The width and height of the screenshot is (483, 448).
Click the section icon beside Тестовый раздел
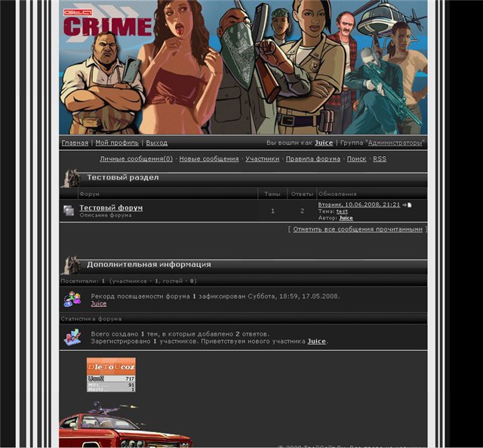tap(70, 178)
